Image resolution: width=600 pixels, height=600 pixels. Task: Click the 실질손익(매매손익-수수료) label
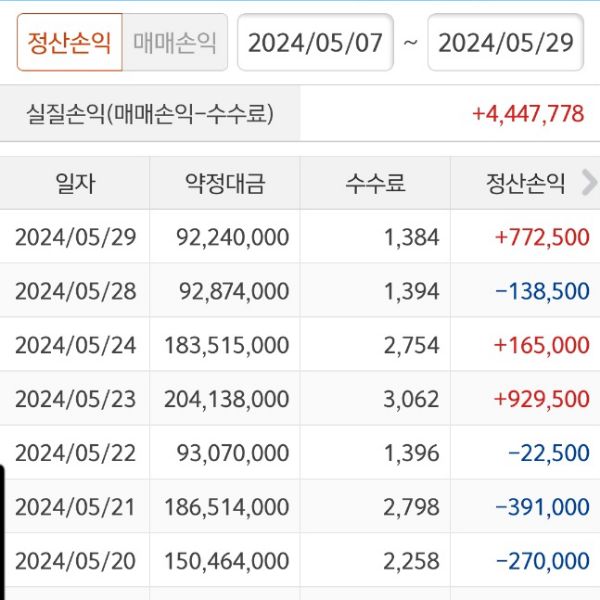coord(149,114)
